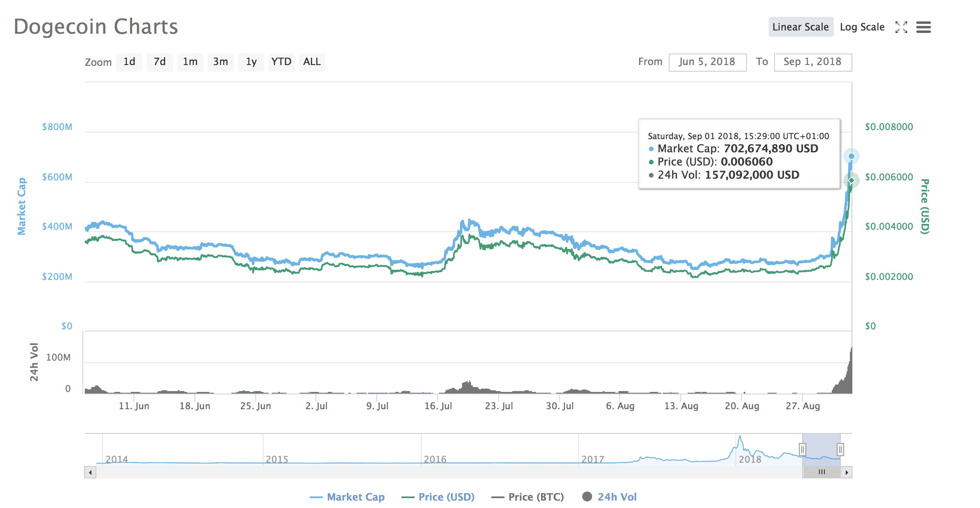The height and width of the screenshot is (508, 980).
Task: Click the $200M axis label
Action: tap(57, 277)
